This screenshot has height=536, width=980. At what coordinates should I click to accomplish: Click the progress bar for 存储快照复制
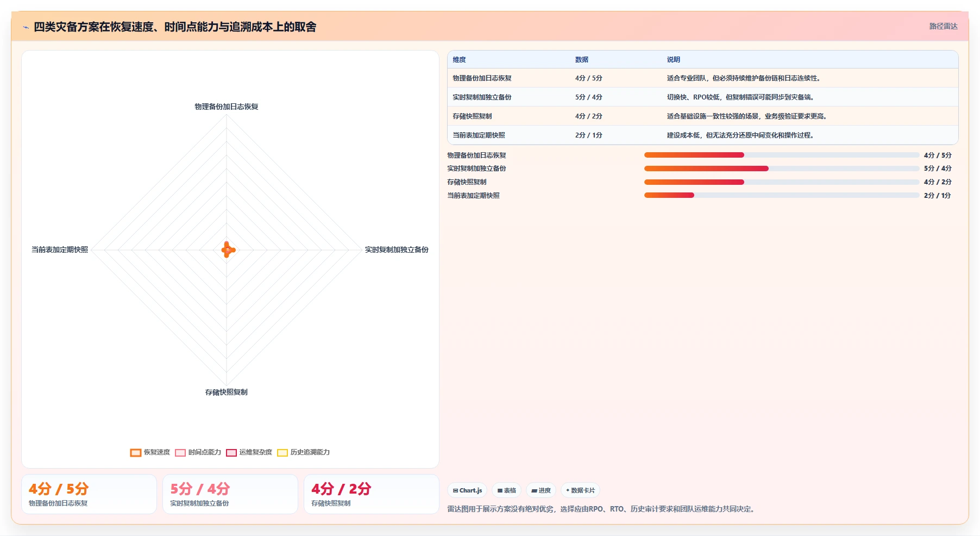[x=781, y=182]
